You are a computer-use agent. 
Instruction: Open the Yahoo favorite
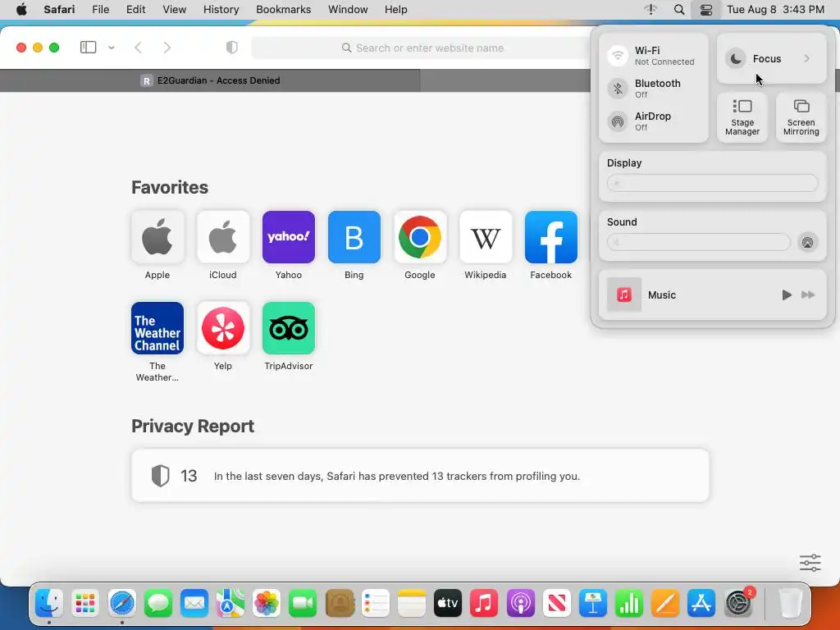[289, 237]
